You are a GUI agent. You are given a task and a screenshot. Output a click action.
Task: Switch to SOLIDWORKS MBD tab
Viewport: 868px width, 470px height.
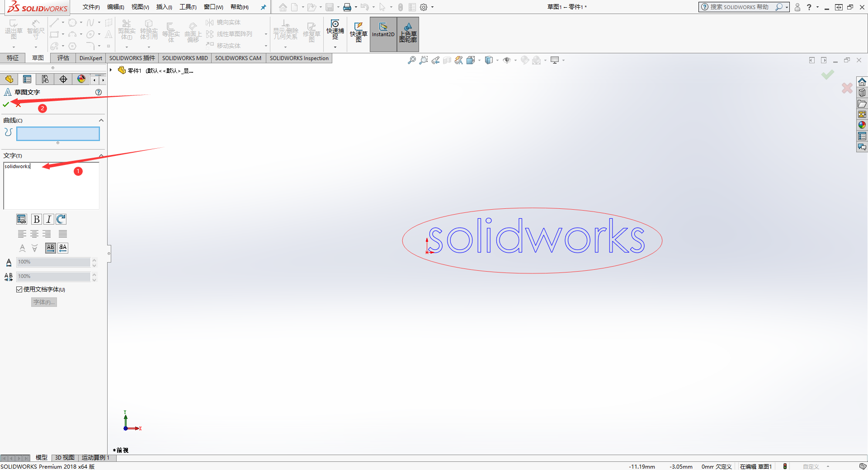(185, 58)
